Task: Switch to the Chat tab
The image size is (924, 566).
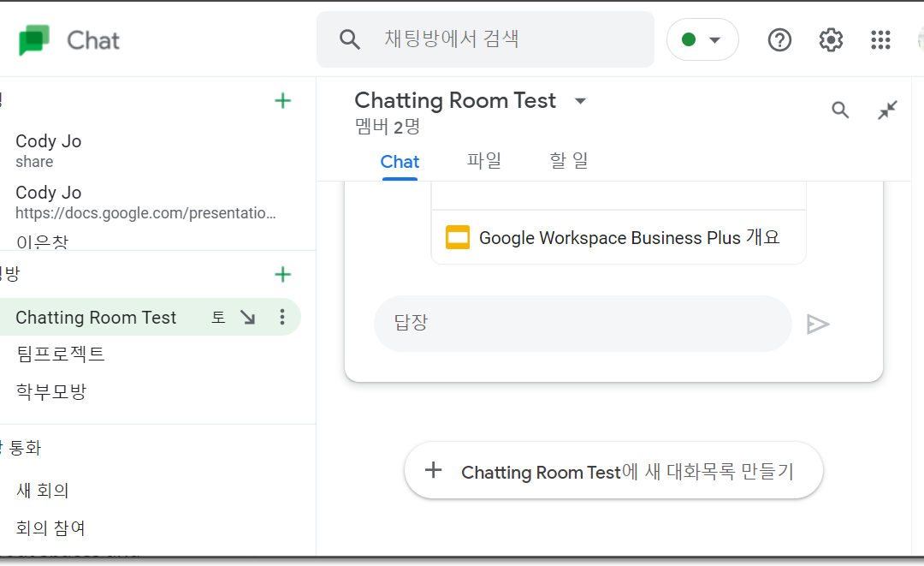Action: point(400,162)
